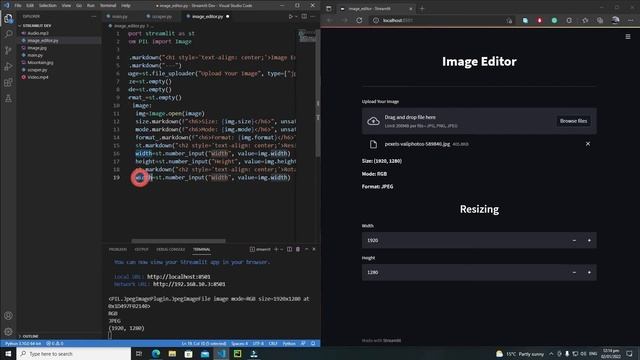Close the terminal panel with X

pyautogui.click(x=314, y=249)
